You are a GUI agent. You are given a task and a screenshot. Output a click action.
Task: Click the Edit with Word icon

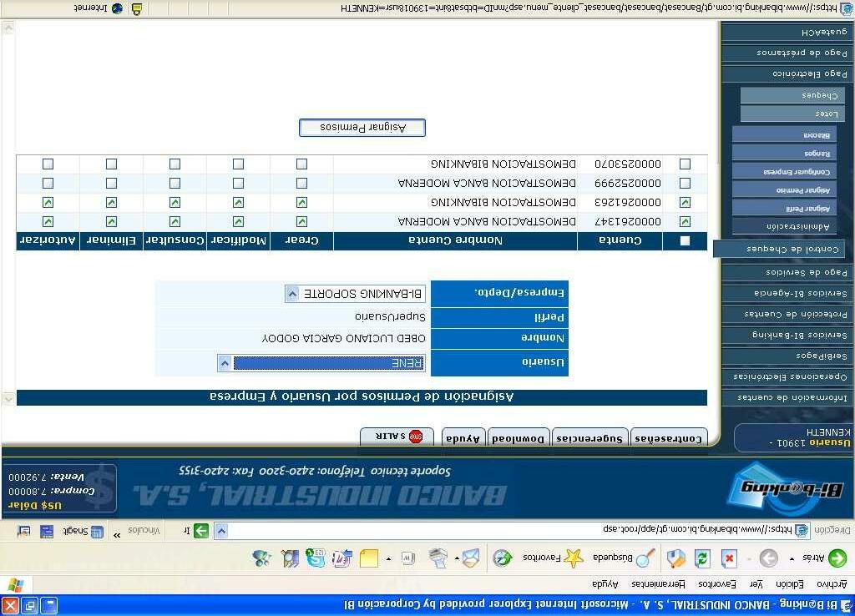coord(407,558)
